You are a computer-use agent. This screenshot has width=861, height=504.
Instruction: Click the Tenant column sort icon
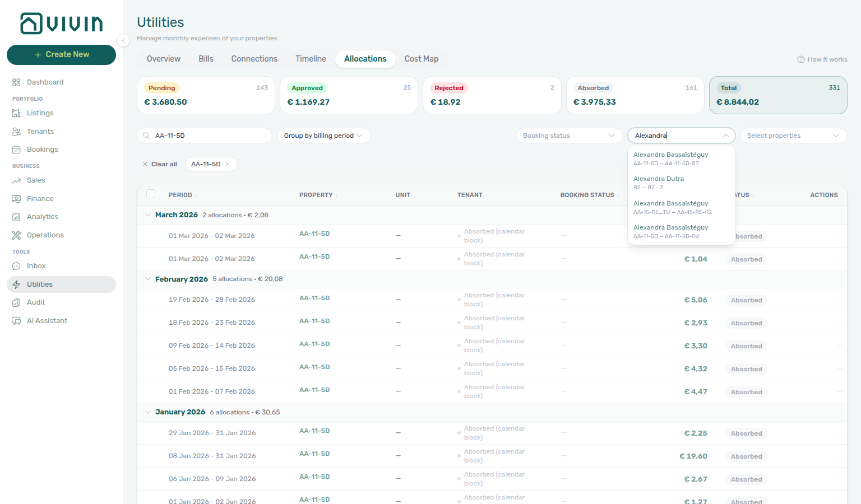click(487, 195)
